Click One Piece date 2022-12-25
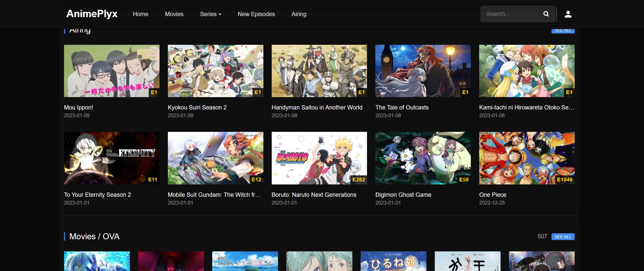Screen dimensions: 644x271 click(492, 203)
